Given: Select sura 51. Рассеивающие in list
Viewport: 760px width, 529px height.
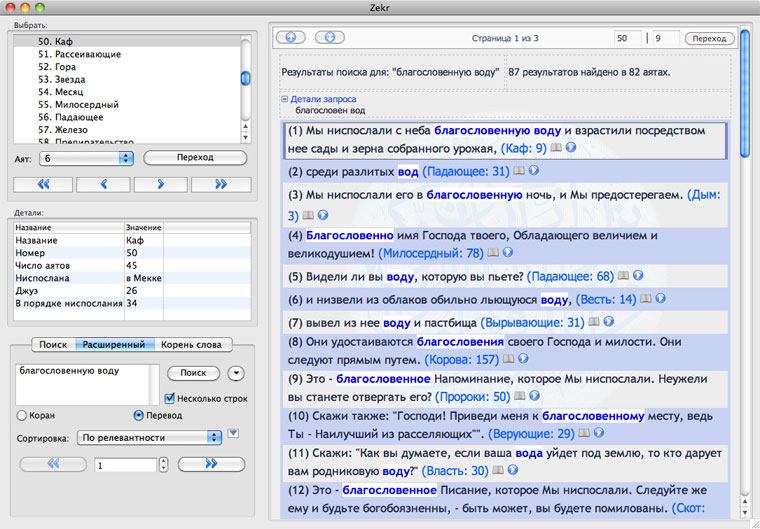Looking at the screenshot, I should pyautogui.click(x=127, y=54).
